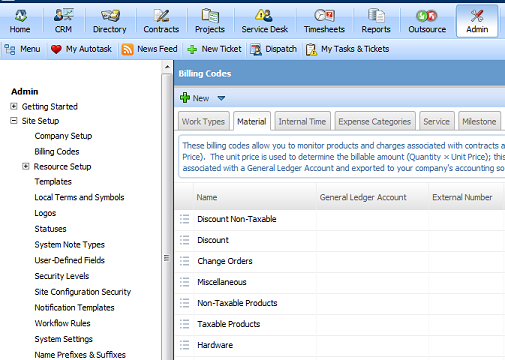Viewport: 505px width, 360px height.
Task: Open User-Defined Fields
Action: 70,260
